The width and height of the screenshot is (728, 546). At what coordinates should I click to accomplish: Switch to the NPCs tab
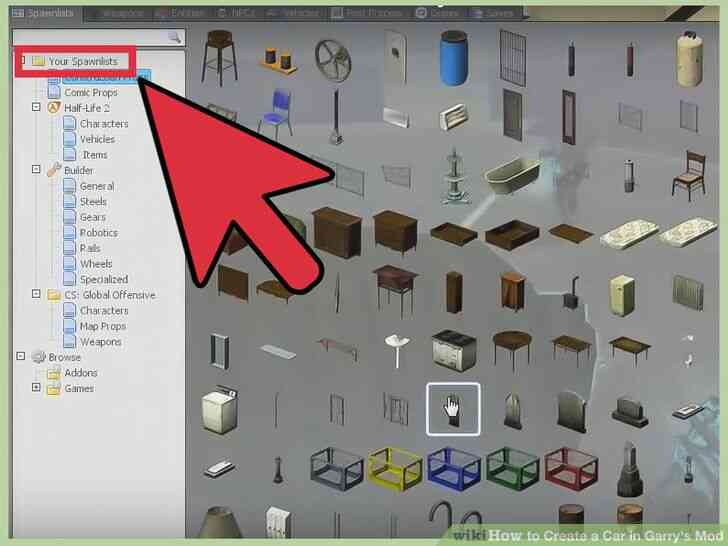click(237, 13)
